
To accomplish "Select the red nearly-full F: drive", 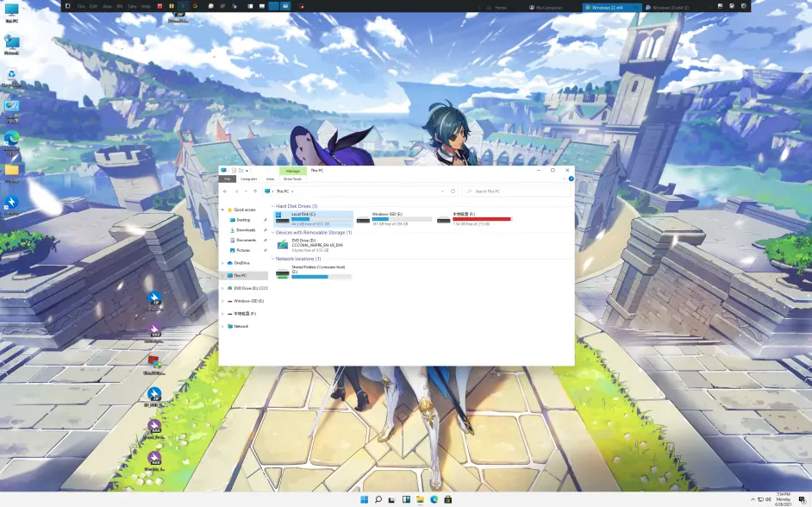I will coord(474,218).
